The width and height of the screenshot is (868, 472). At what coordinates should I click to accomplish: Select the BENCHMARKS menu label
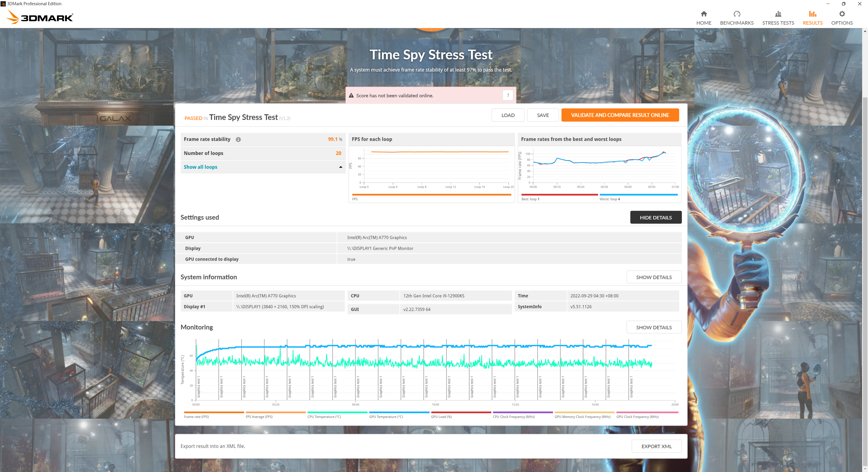click(x=737, y=23)
